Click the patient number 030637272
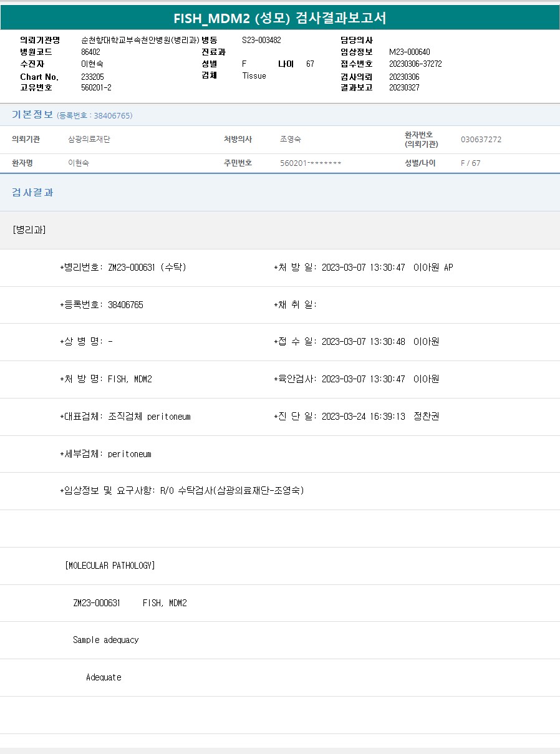The width and height of the screenshot is (560, 754). tap(481, 140)
